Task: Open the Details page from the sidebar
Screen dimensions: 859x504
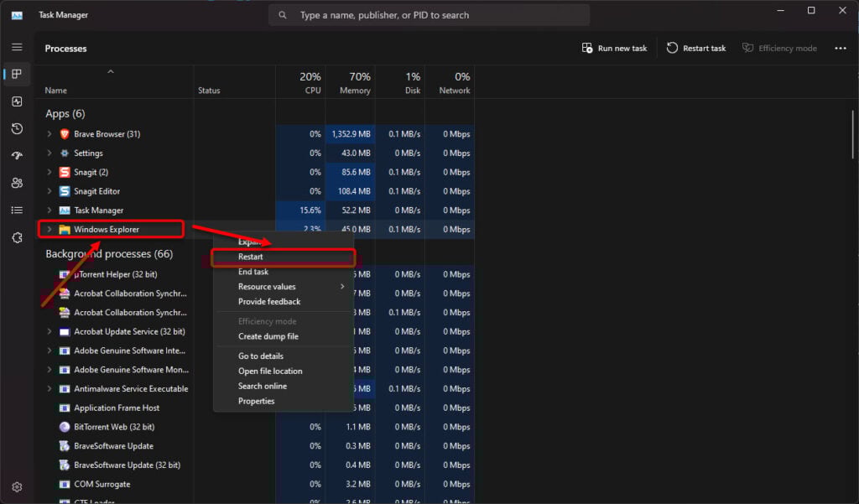Action: tap(17, 210)
